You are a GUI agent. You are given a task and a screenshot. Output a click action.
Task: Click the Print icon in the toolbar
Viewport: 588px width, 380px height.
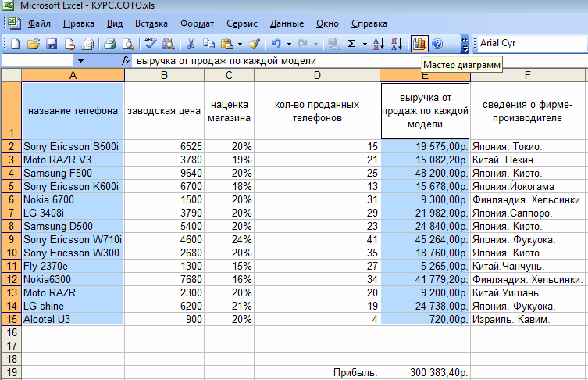(110, 44)
